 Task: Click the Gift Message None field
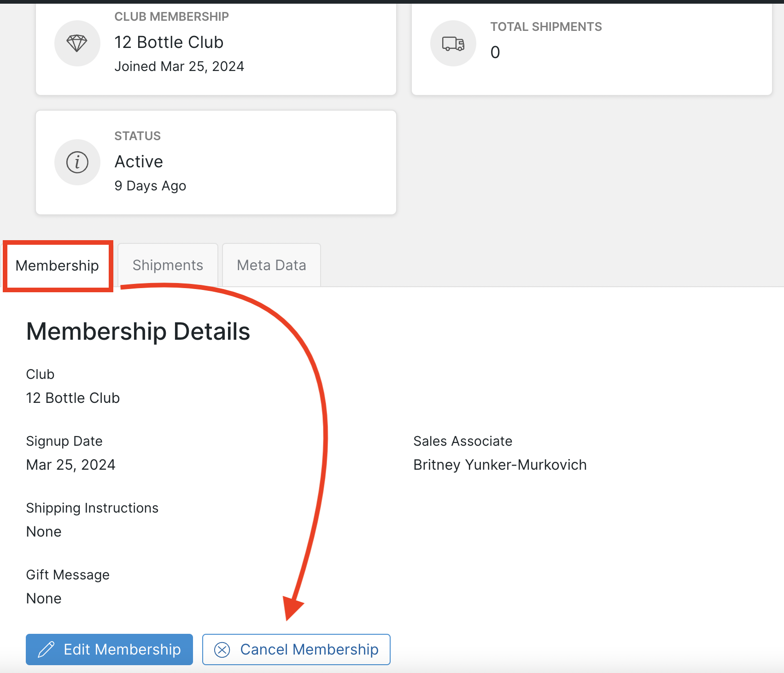tap(43, 598)
